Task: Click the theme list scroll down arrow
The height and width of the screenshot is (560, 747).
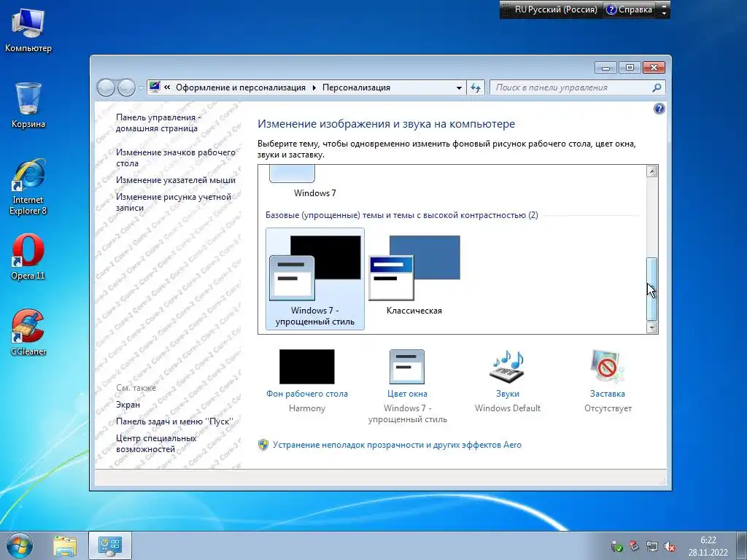Action: click(x=651, y=327)
